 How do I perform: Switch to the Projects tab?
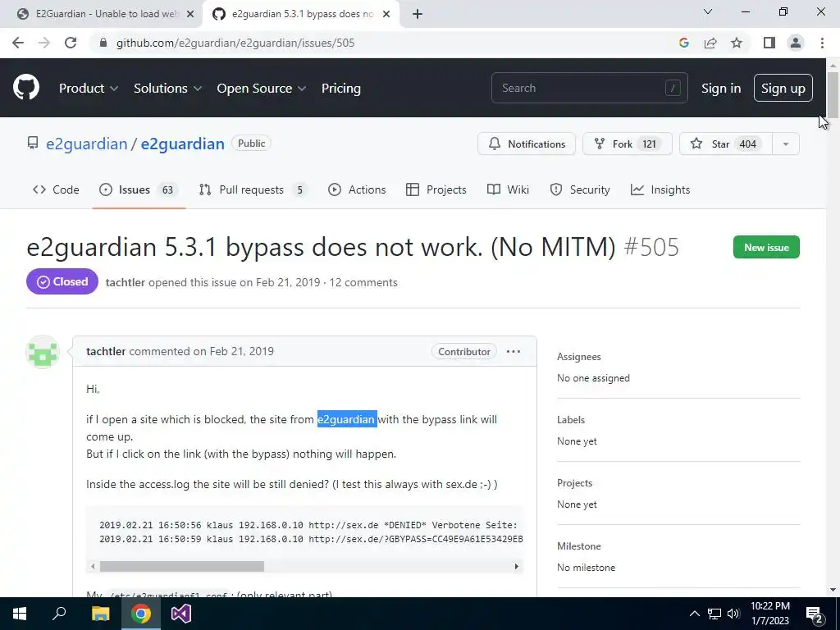436,189
